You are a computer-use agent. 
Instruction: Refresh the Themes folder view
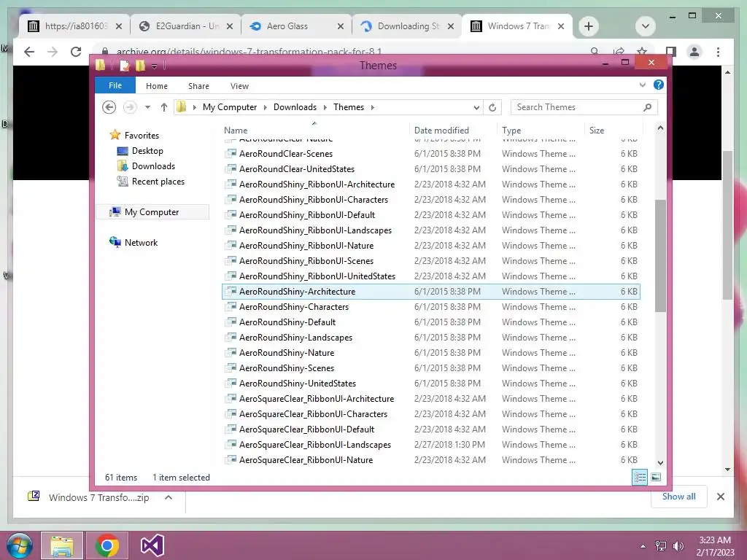492,108
